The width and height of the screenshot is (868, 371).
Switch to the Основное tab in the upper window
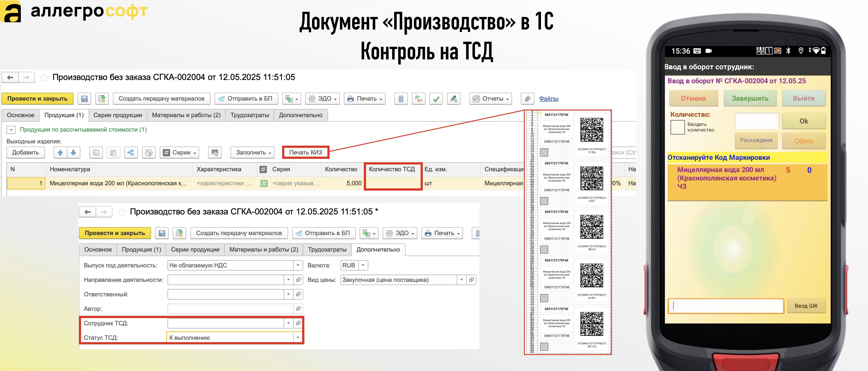(21, 115)
